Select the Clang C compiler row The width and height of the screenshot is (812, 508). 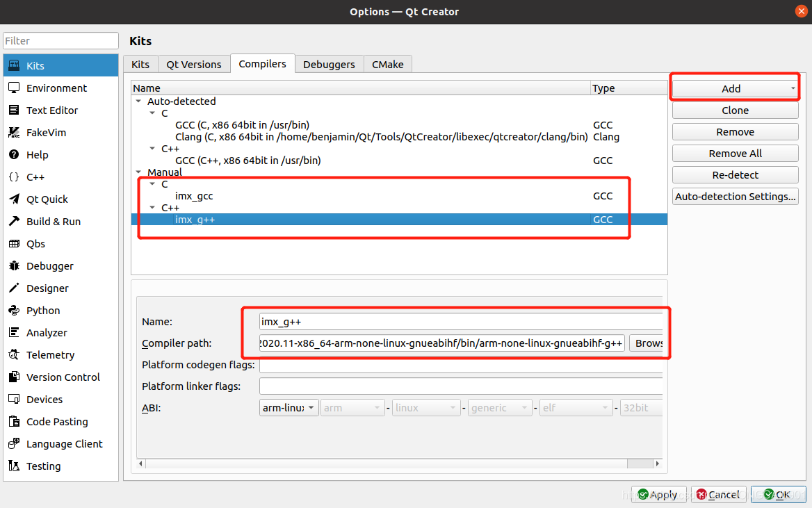click(x=399, y=137)
